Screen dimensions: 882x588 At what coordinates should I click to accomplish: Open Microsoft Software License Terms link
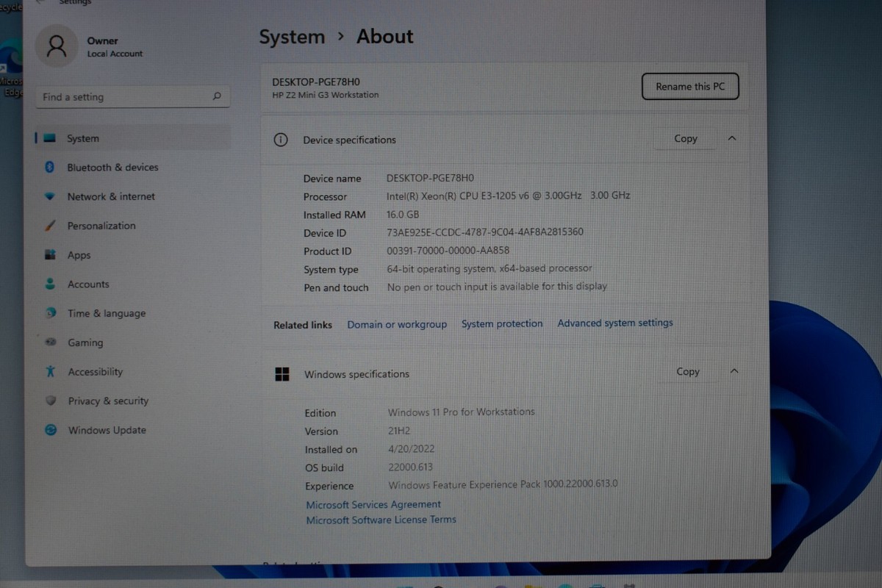[381, 520]
